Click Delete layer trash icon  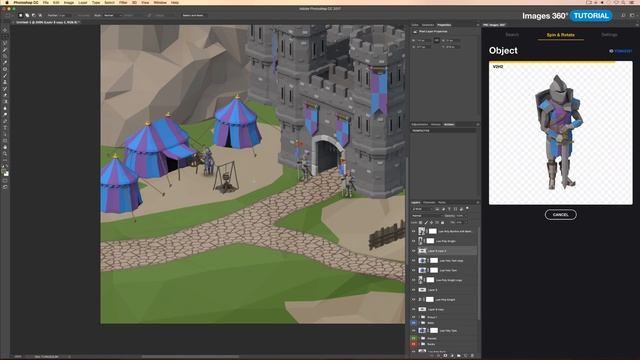[473, 356]
